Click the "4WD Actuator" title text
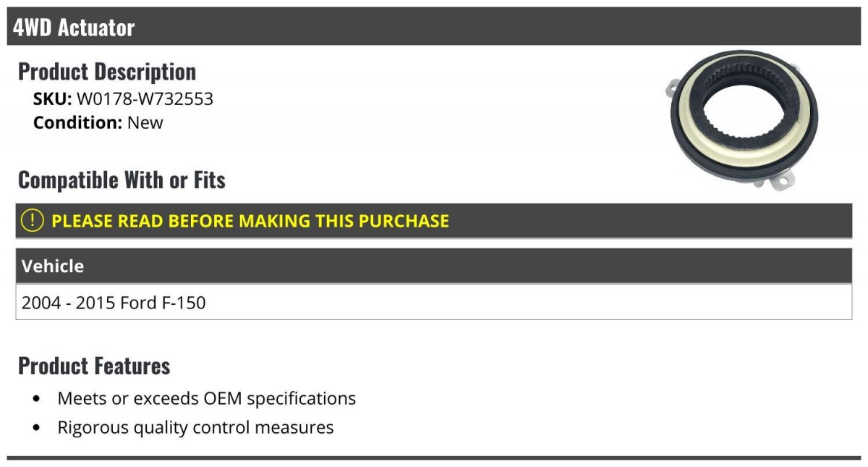The image size is (868, 467). [74, 28]
